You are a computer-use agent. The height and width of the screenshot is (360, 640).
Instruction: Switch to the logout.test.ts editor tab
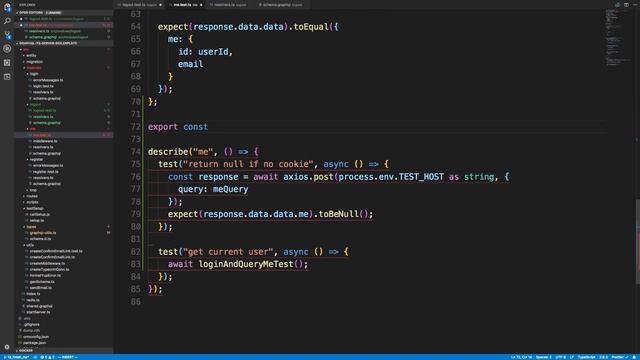pos(140,5)
